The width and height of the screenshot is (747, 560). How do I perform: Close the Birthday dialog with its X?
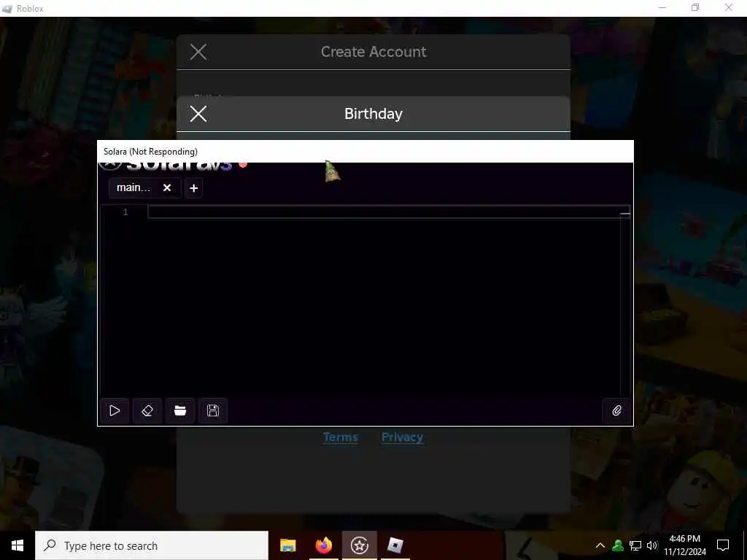[198, 114]
